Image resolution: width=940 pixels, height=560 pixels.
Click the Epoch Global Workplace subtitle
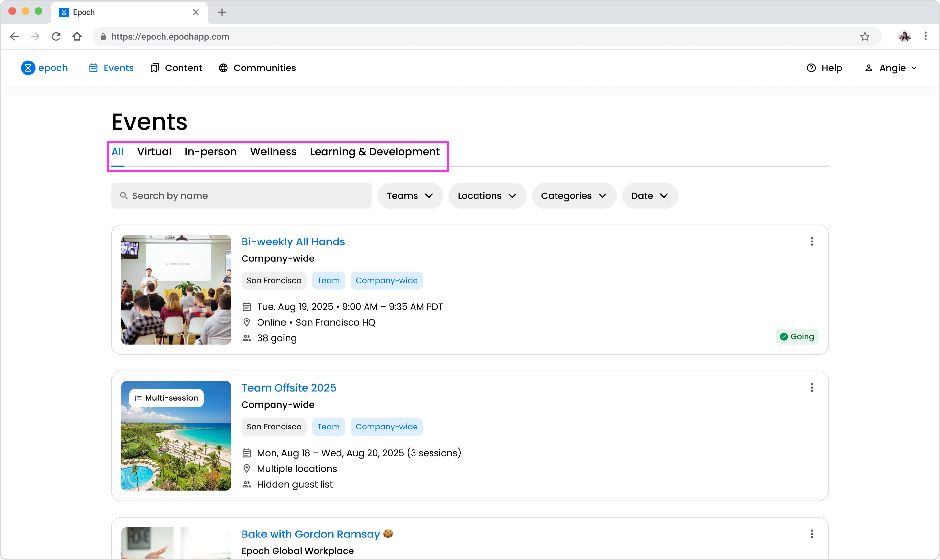tap(298, 551)
